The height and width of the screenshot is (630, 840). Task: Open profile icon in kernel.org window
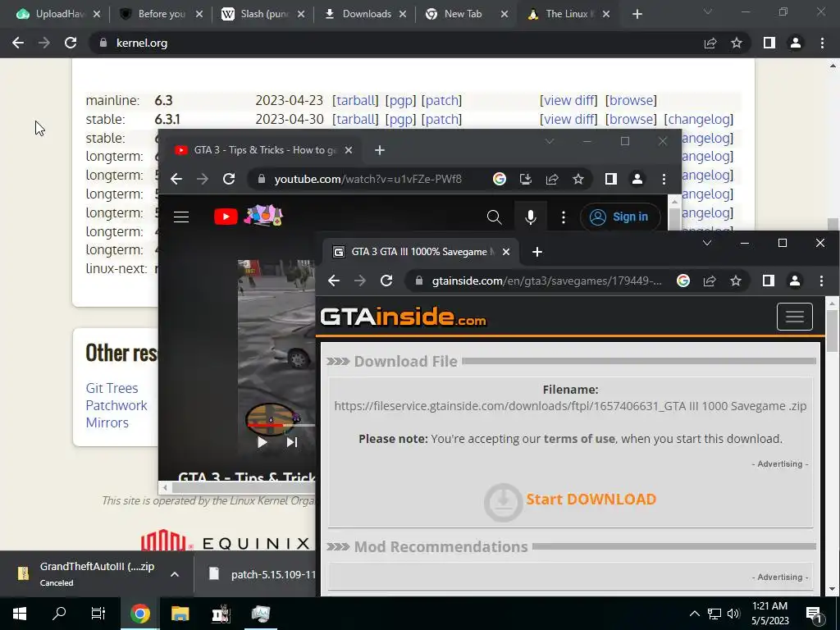(x=796, y=43)
